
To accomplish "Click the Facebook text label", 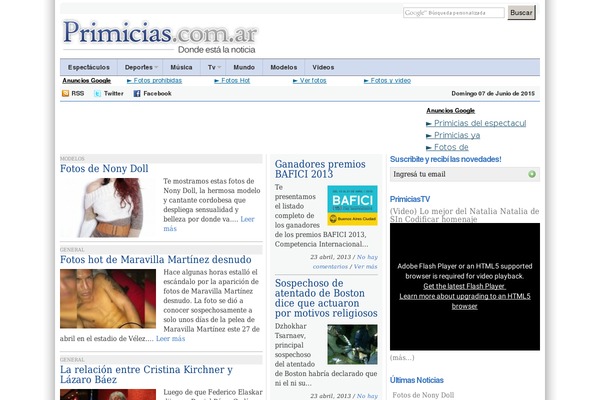I will (157, 93).
